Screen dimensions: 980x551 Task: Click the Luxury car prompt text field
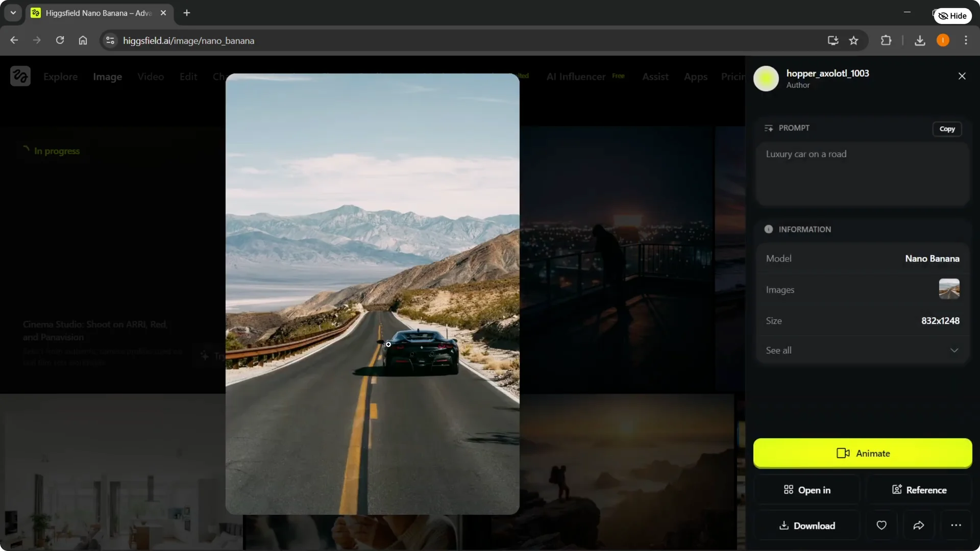tap(863, 173)
